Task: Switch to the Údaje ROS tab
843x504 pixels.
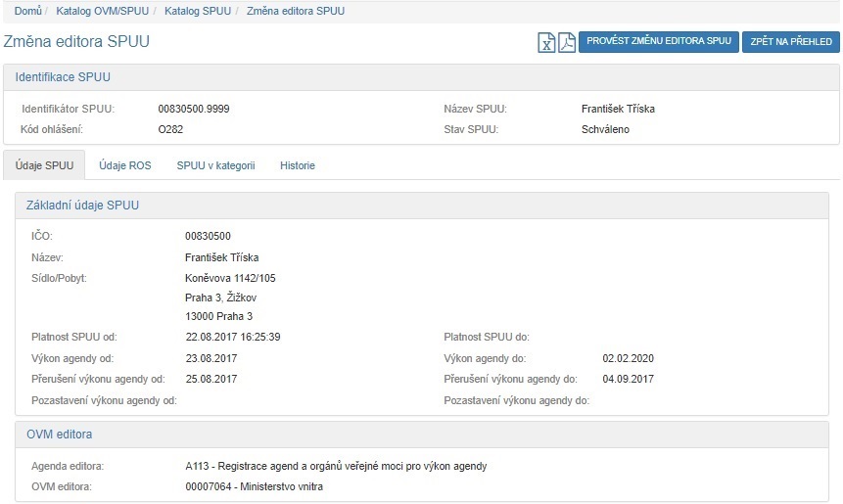Action: click(125, 165)
